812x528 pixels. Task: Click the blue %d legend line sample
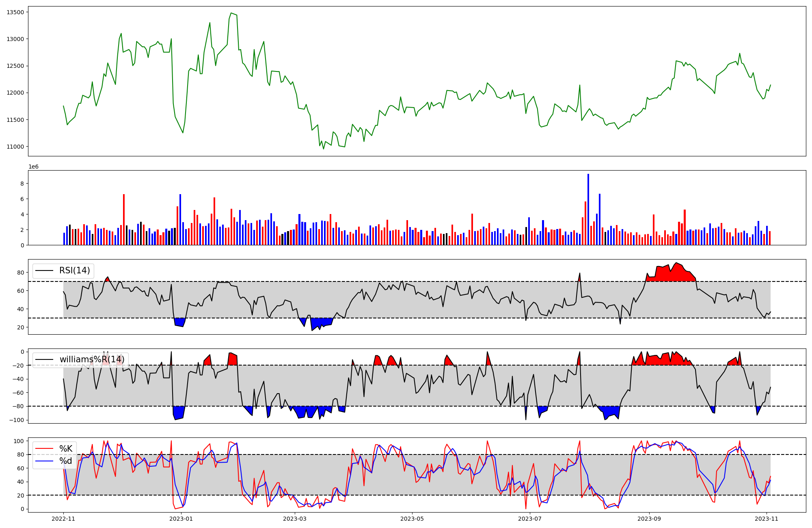45,461
